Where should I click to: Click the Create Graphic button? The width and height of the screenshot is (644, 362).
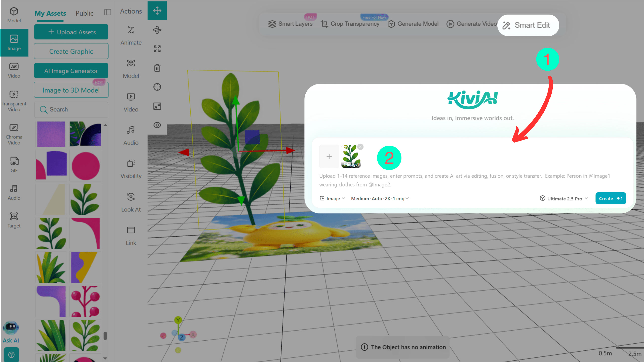click(71, 51)
